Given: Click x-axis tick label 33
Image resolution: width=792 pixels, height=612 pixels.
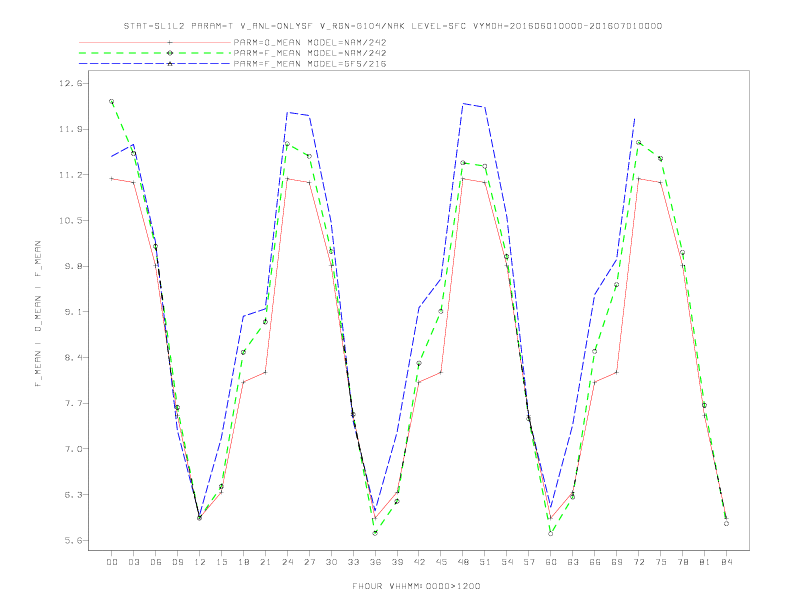Looking at the screenshot, I should click(354, 562).
